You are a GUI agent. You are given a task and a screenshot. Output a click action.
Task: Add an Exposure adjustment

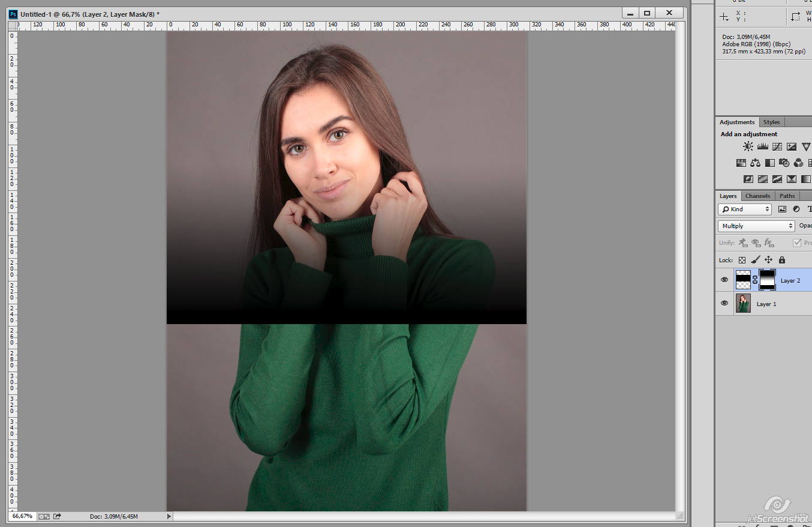tap(792, 146)
